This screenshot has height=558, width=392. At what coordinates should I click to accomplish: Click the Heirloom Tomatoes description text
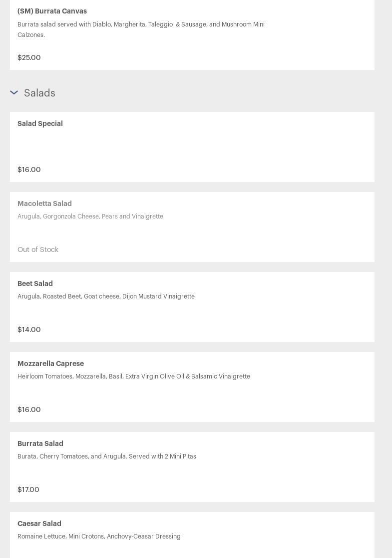pos(134,376)
